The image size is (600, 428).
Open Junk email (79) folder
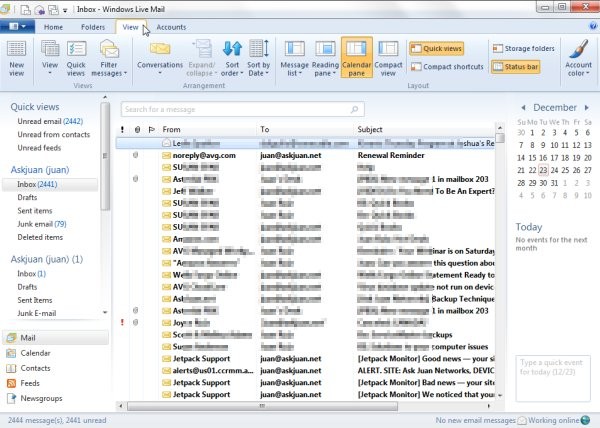coord(42,224)
